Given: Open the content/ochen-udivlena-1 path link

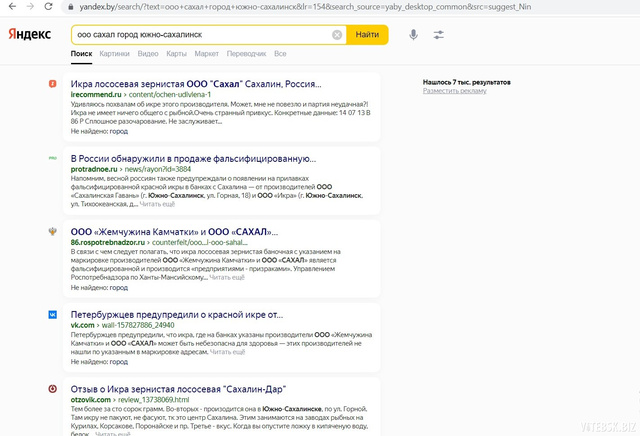Looking at the screenshot, I should 170,95.
